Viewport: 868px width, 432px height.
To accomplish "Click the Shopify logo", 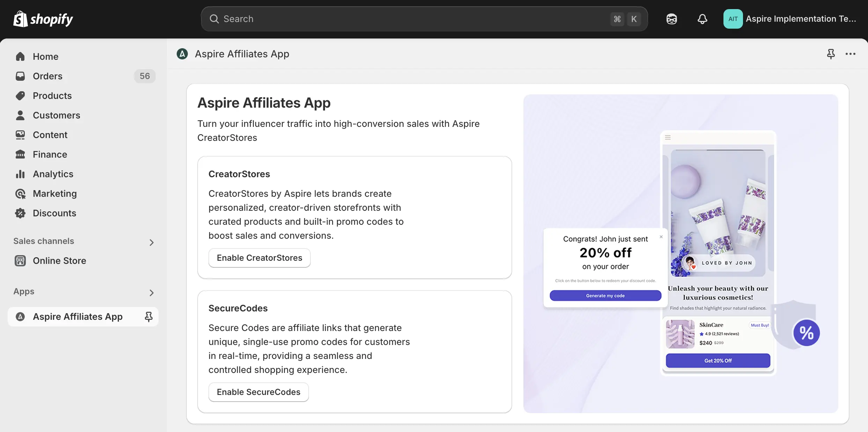I will click(x=43, y=19).
